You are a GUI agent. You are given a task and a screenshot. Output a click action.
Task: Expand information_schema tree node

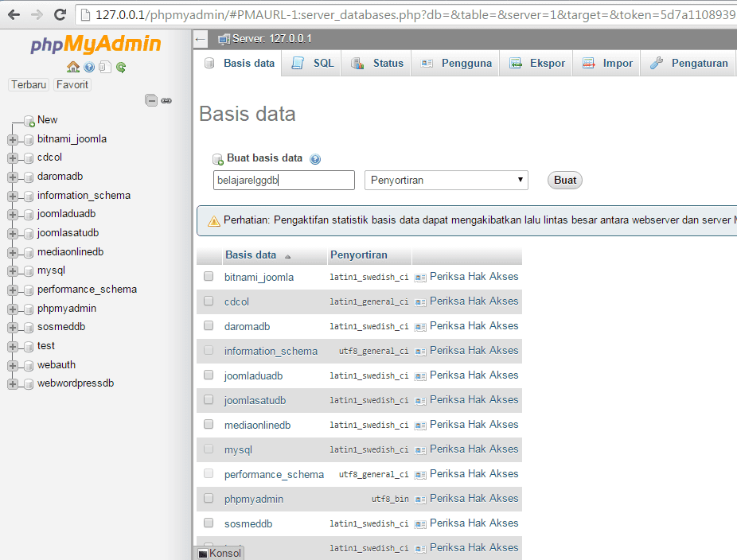pos(13,196)
